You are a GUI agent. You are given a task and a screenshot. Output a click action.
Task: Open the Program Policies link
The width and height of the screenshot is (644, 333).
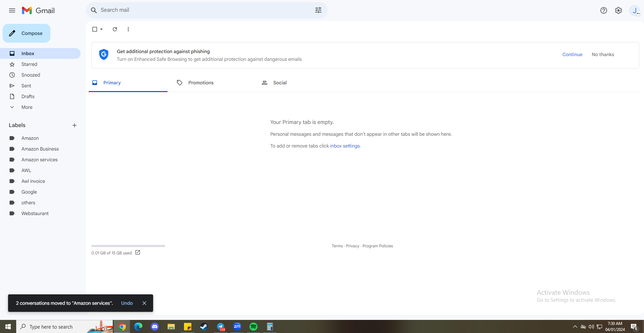pos(377,246)
